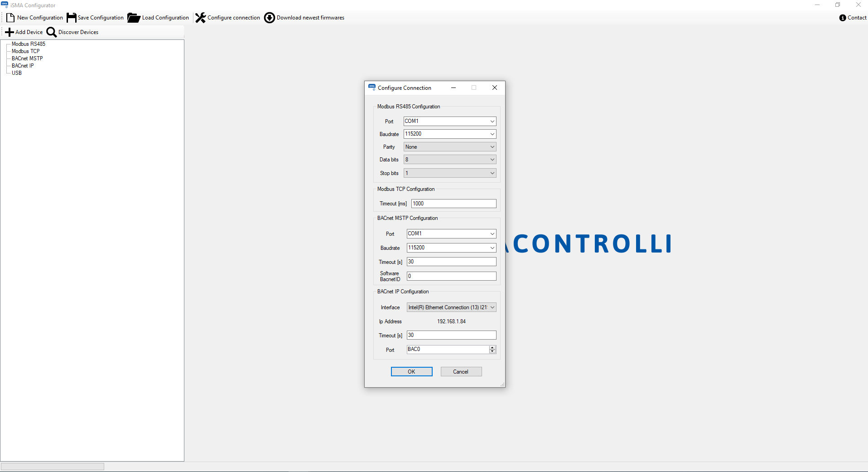Focus the Software BacnetID text field

451,276
